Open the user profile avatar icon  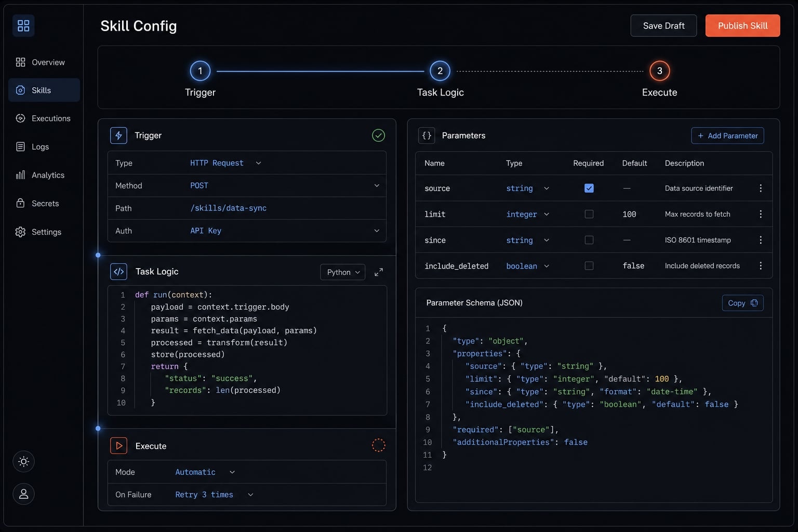23,494
